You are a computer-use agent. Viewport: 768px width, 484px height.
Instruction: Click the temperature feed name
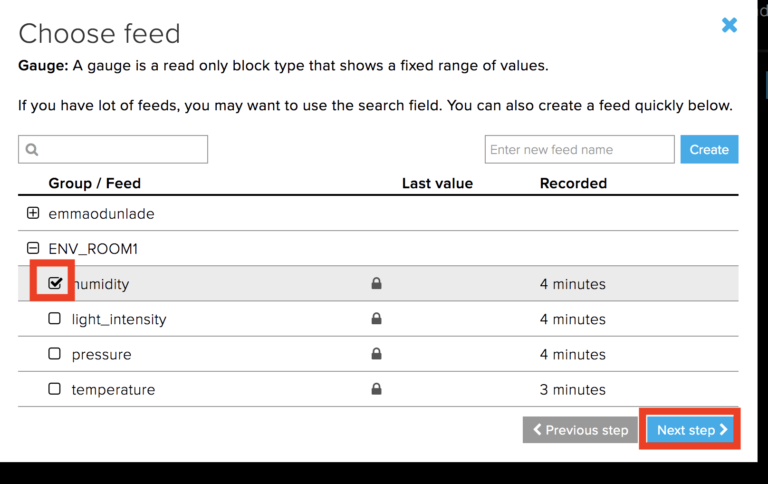coord(113,389)
